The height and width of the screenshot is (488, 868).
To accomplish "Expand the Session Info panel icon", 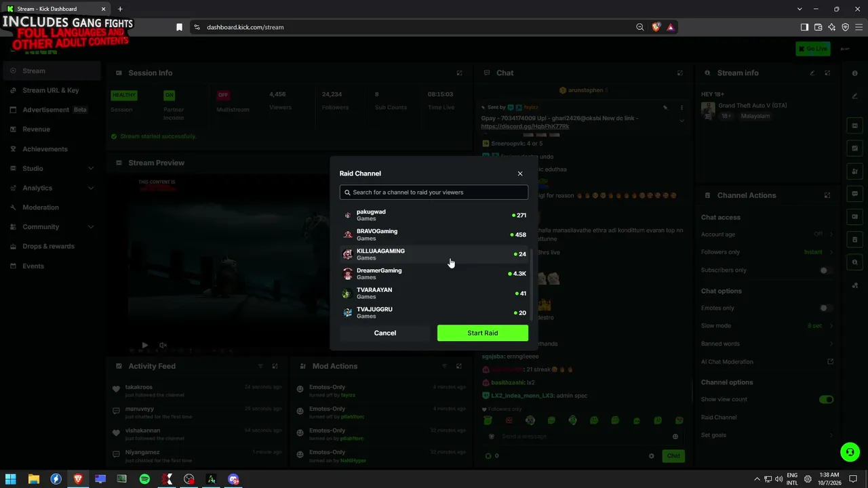I will (459, 73).
